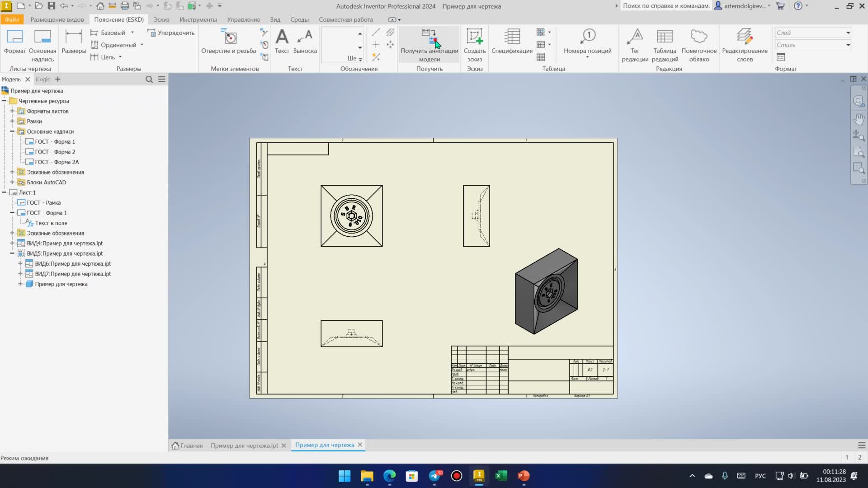Draw a Пометочное облако revision cloud

699,45
